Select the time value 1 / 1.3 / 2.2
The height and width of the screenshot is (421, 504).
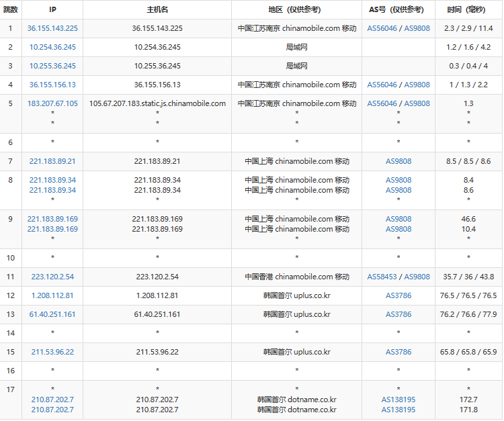(468, 85)
